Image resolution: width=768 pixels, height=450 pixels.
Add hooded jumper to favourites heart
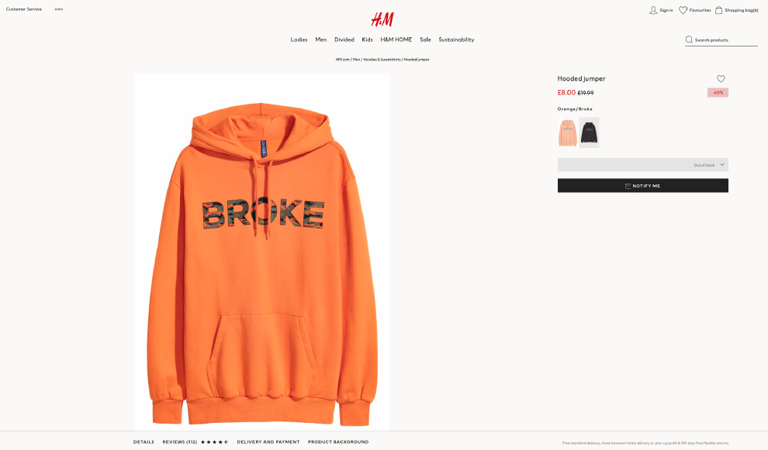pyautogui.click(x=721, y=79)
